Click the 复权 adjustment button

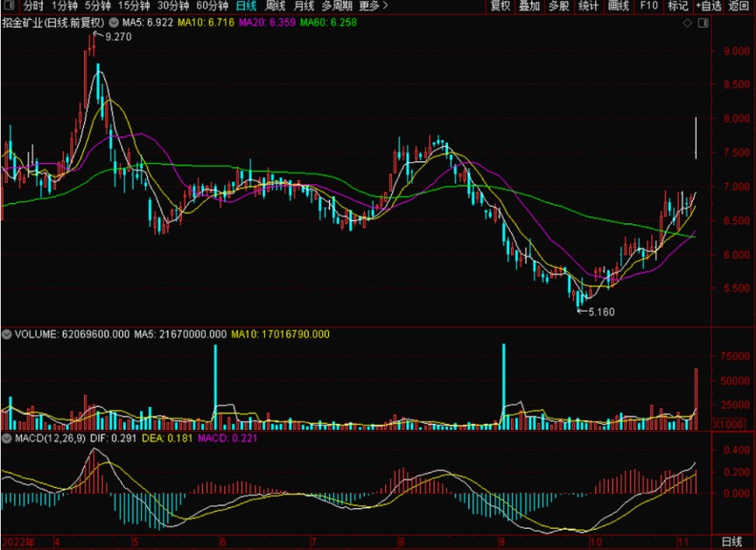[x=500, y=6]
